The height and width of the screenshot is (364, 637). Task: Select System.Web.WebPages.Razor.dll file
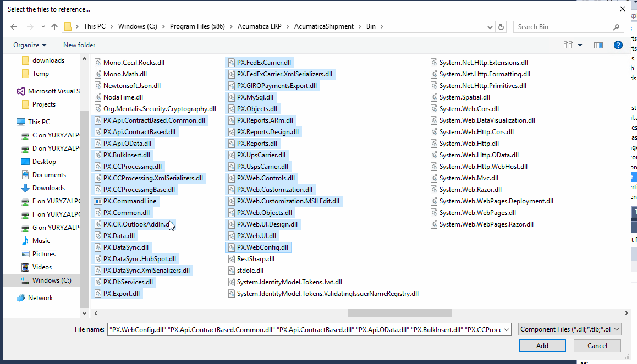coord(482,224)
